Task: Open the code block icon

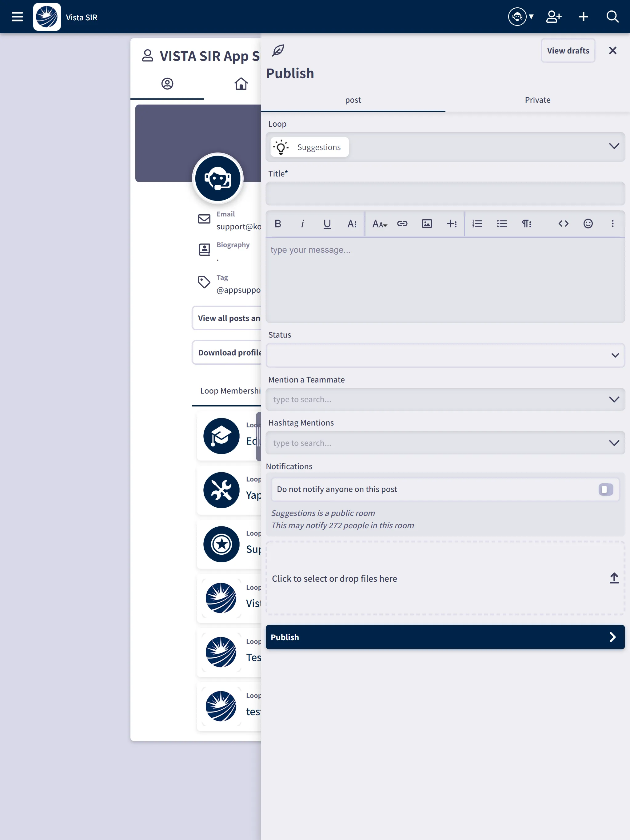Action: [563, 224]
